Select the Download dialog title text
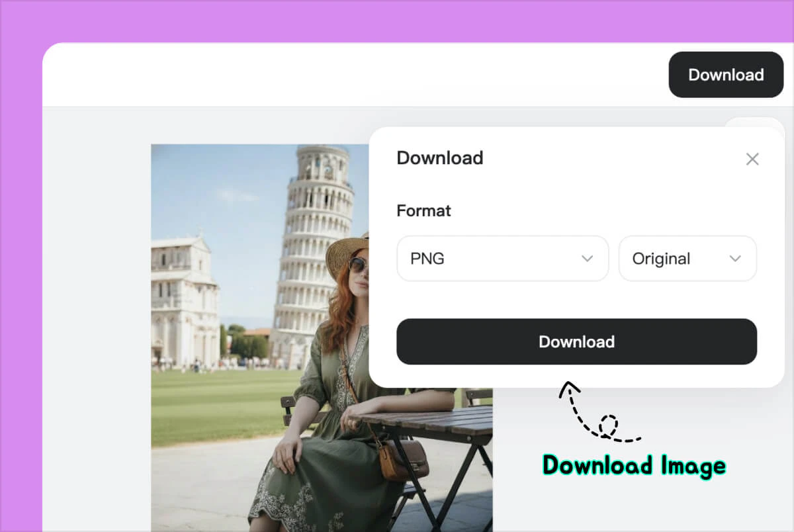This screenshot has height=532, width=794. pos(439,157)
